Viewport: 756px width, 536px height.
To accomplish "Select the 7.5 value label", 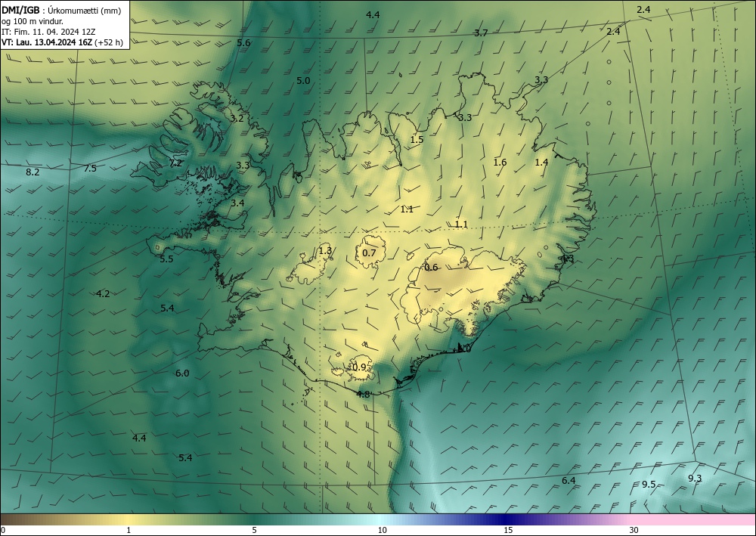I will point(90,169).
